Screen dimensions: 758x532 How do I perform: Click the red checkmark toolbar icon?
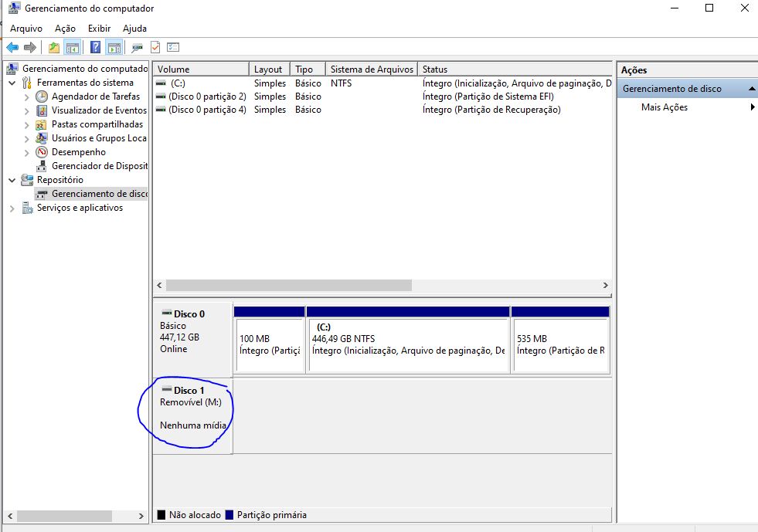click(155, 47)
